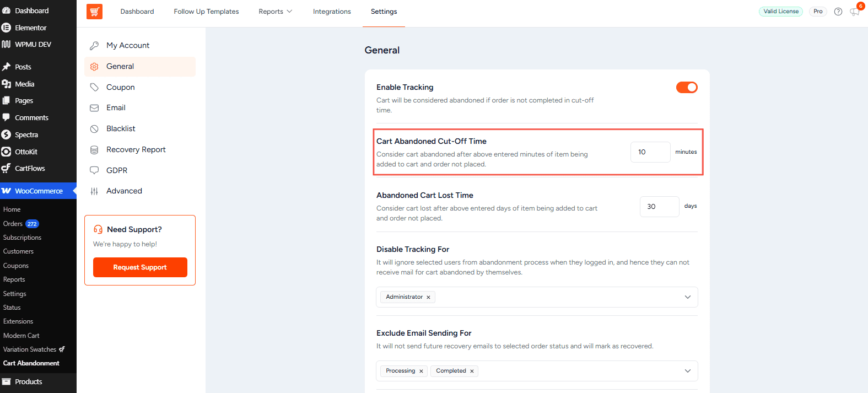Open WooCommerce Orders link
This screenshot has width=868, height=393.
(13, 224)
